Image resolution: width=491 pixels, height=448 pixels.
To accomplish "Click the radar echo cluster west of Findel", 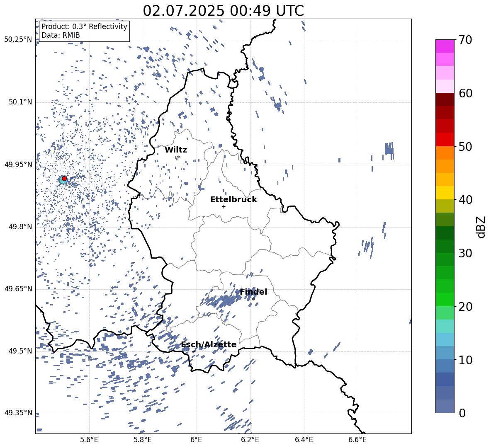I will point(225,301).
